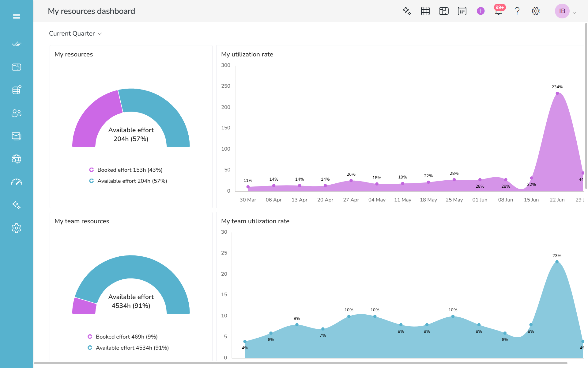The width and height of the screenshot is (588, 368).
Task: Open the speedometer dashboard icon in sidebar
Action: tap(17, 182)
